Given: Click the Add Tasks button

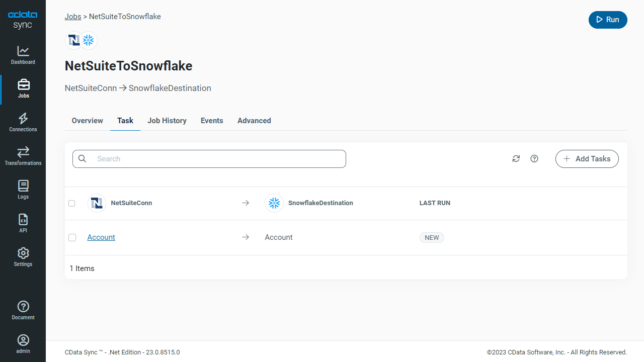Looking at the screenshot, I should click(x=587, y=159).
